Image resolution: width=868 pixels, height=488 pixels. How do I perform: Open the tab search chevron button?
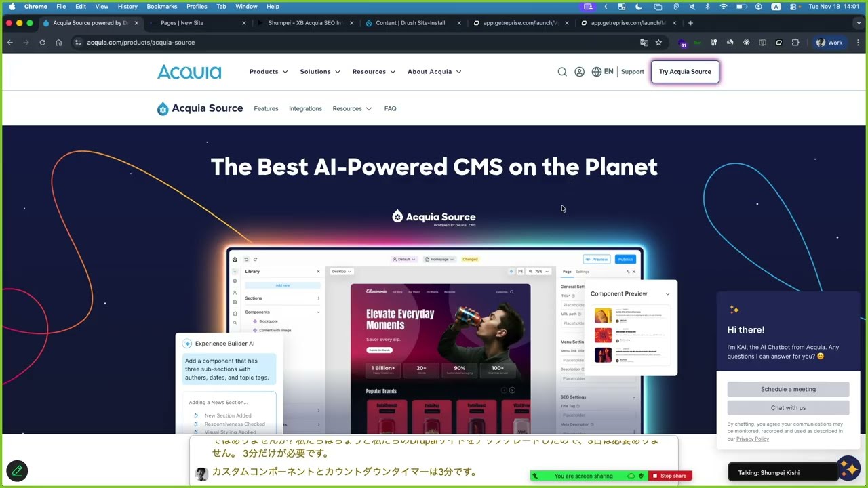[858, 22]
